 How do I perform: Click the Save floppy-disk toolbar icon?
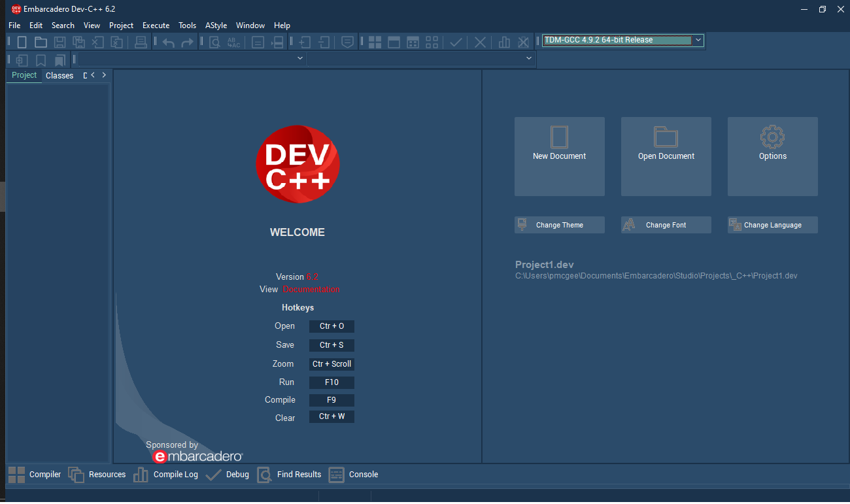59,42
